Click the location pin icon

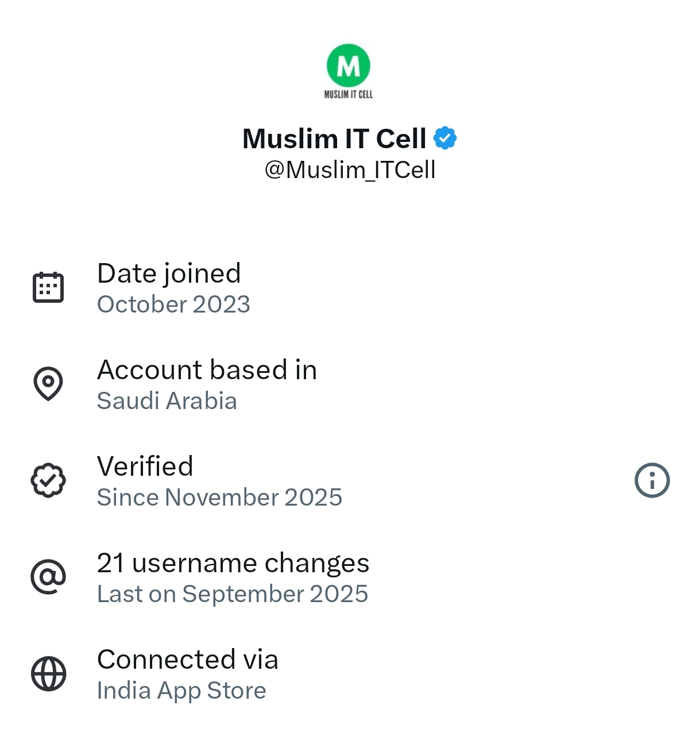click(48, 383)
